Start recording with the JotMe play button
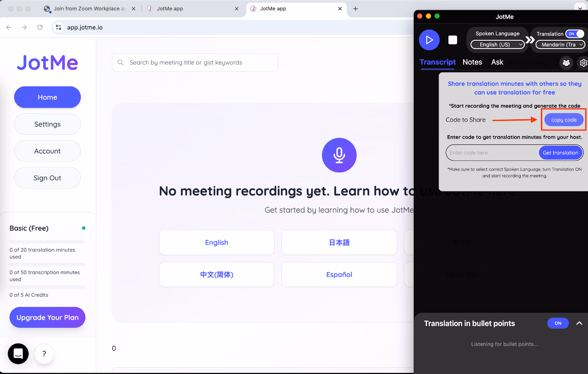The image size is (588, 374). tap(429, 40)
